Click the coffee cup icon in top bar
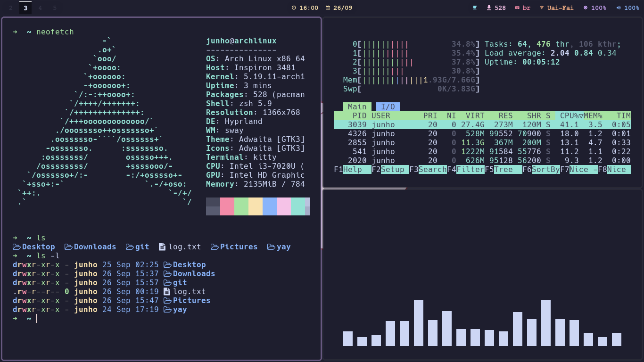 coord(475,8)
